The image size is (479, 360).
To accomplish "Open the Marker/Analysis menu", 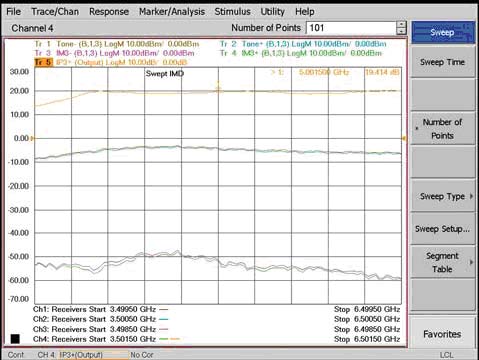I will point(172,12).
